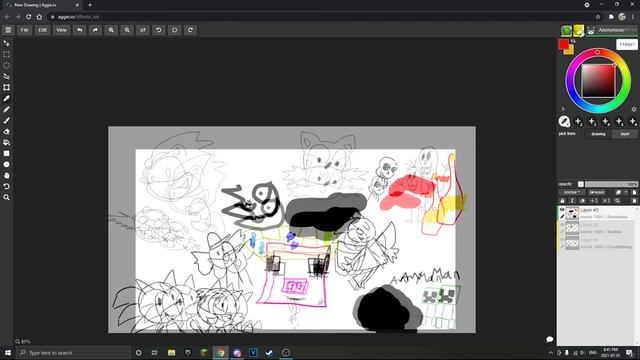Toggle the checkbox next to opacity
This screenshot has width=640, height=360.
click(581, 184)
